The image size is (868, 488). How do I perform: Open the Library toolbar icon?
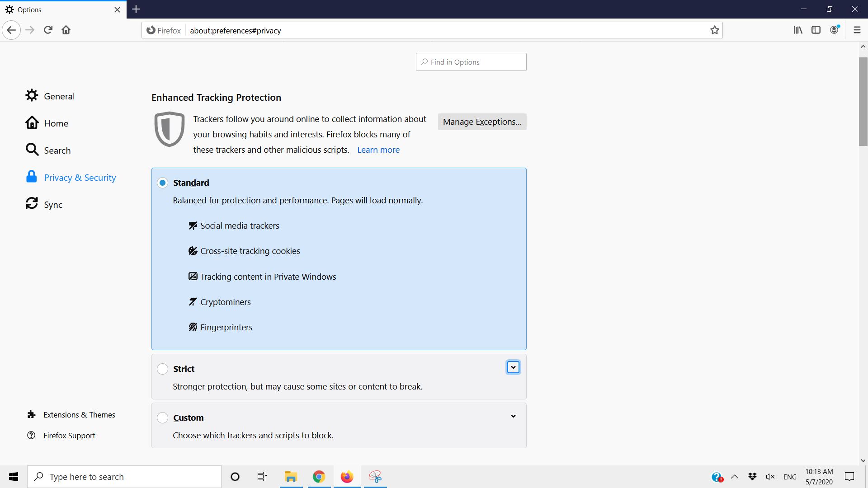798,30
